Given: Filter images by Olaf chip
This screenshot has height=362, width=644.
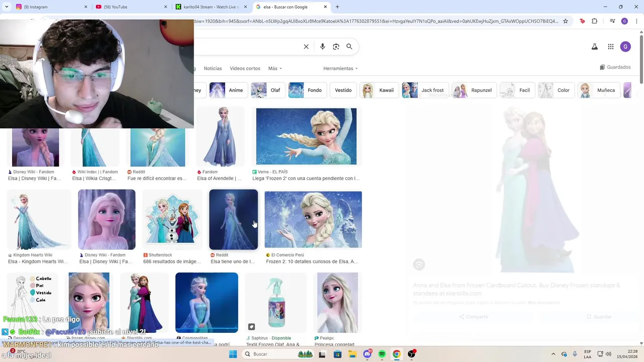Looking at the screenshot, I should (267, 90).
